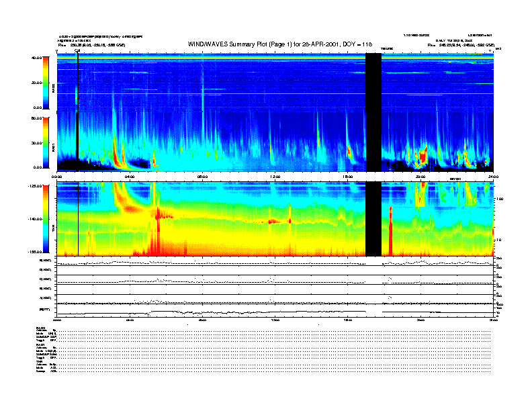
Task: Select the 40.00 label on RAD2 color scale
Action: pyautogui.click(x=36, y=58)
